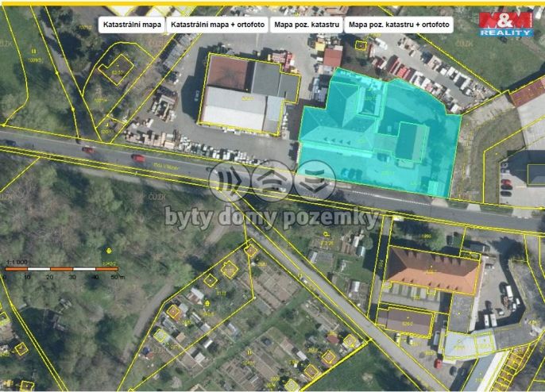Select Katastrální mapa + ortofoto tab
The width and height of the screenshot is (545, 392).
pyautogui.click(x=218, y=25)
